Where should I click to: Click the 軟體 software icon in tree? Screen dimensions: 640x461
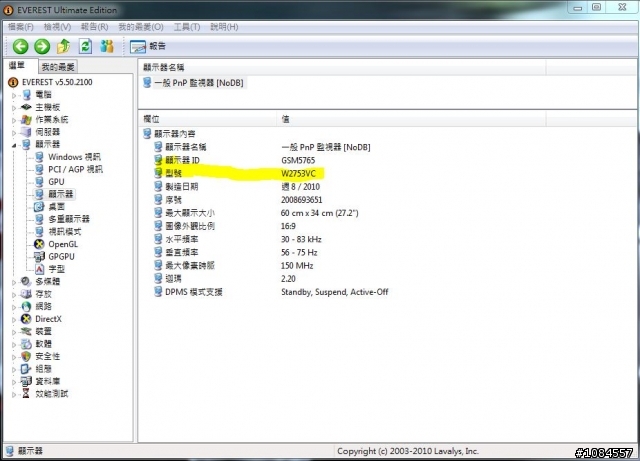[x=26, y=344]
